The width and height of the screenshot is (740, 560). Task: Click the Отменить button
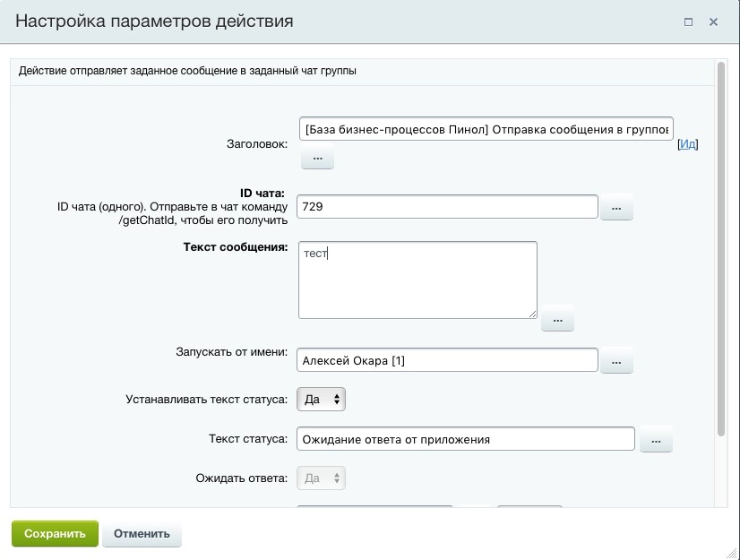(x=143, y=532)
